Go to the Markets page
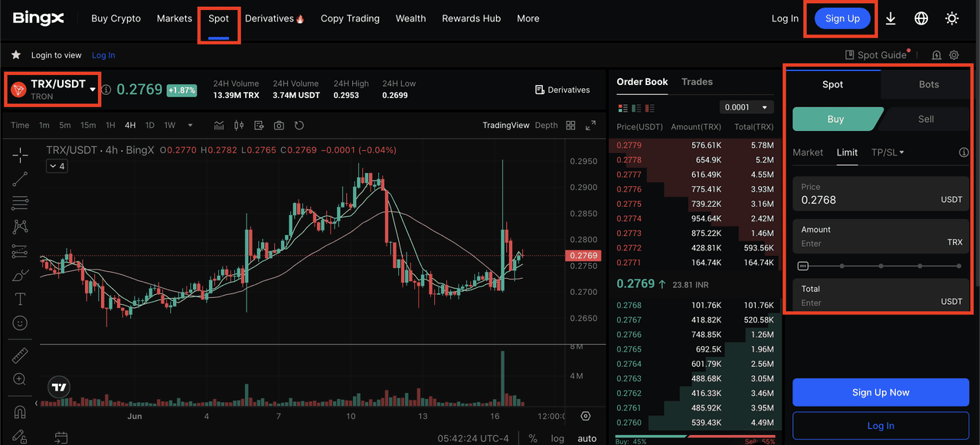This screenshot has width=980, height=445. pyautogui.click(x=175, y=18)
